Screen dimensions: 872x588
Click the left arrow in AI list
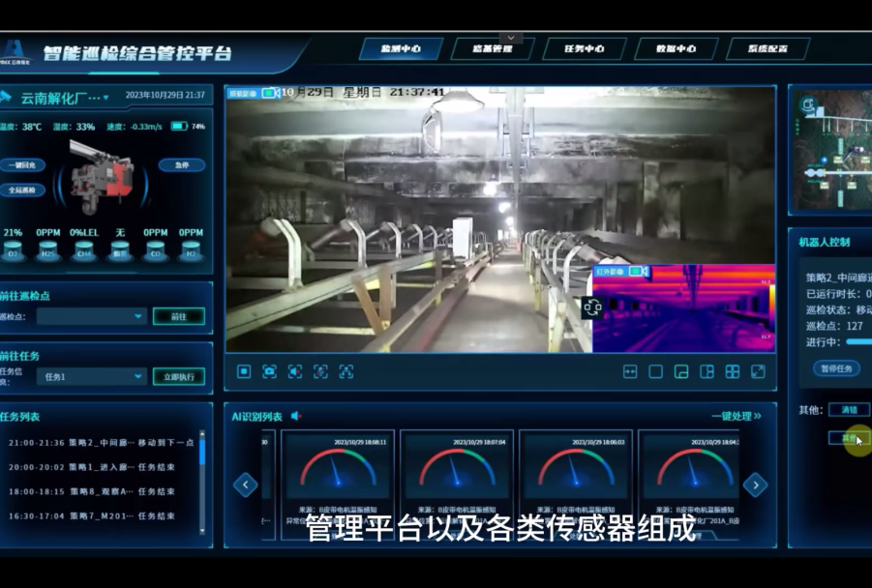(x=245, y=485)
